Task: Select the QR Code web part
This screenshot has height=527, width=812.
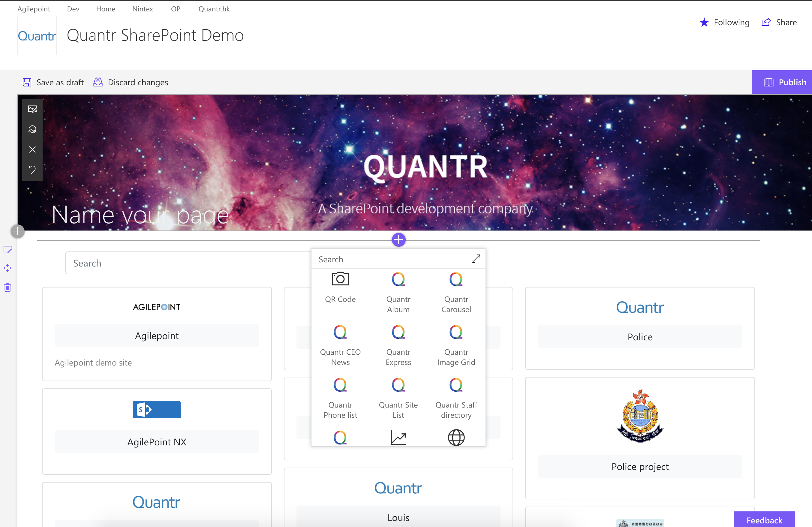Action: [340, 288]
